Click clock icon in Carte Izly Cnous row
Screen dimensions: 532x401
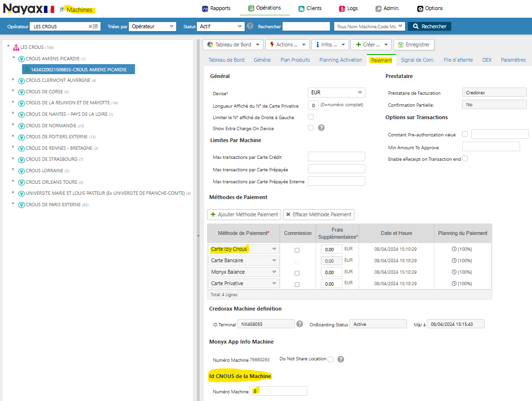click(x=454, y=249)
